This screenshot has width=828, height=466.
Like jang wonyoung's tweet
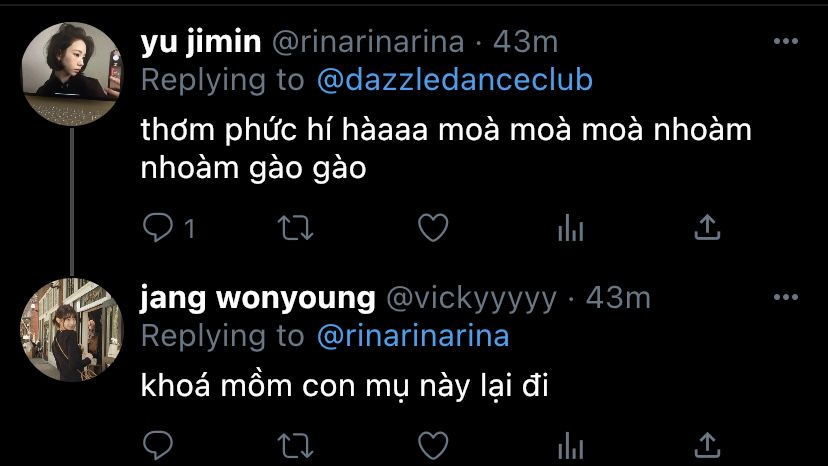433,445
